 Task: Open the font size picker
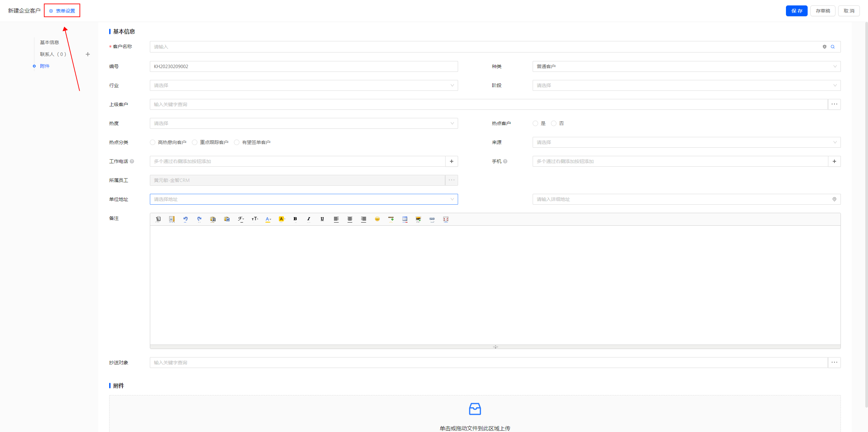coord(255,219)
